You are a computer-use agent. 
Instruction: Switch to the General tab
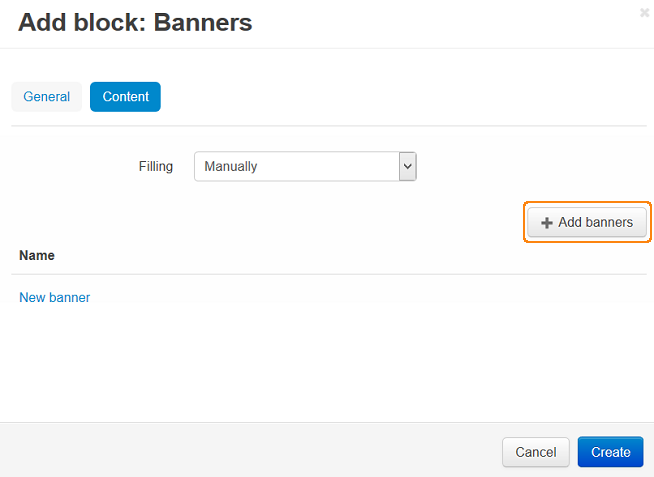pyautogui.click(x=47, y=97)
